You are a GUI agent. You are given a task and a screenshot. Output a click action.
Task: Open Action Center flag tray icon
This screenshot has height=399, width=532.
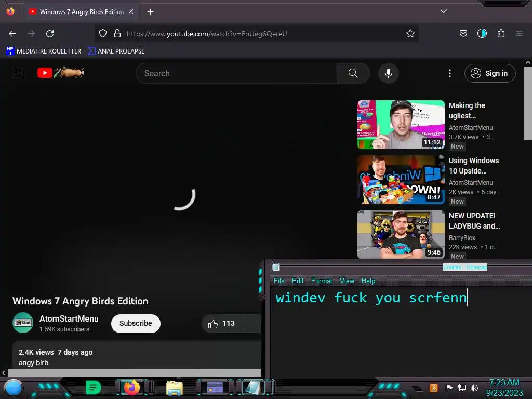[449, 388]
